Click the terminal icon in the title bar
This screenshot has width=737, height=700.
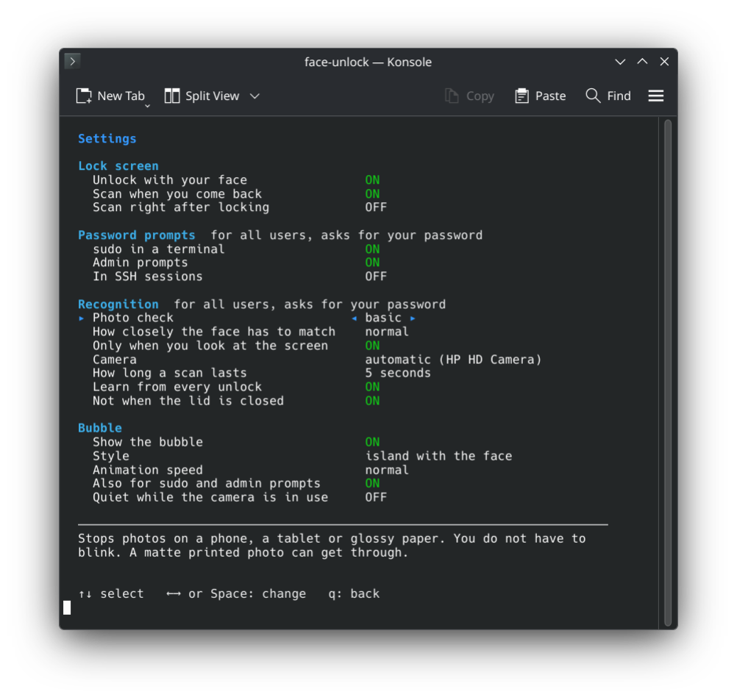pos(72,61)
